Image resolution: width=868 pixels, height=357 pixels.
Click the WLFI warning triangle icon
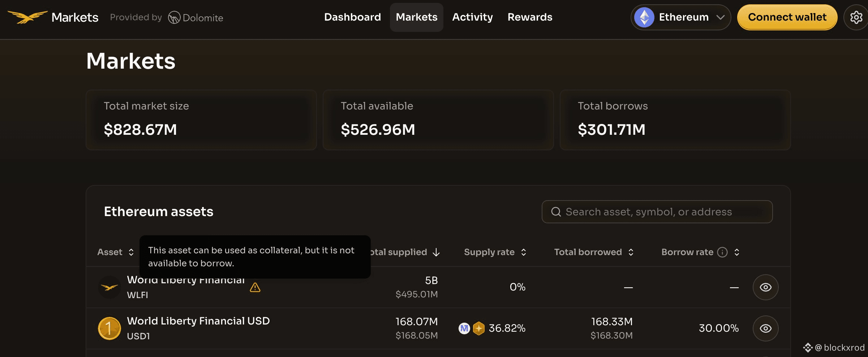click(255, 287)
